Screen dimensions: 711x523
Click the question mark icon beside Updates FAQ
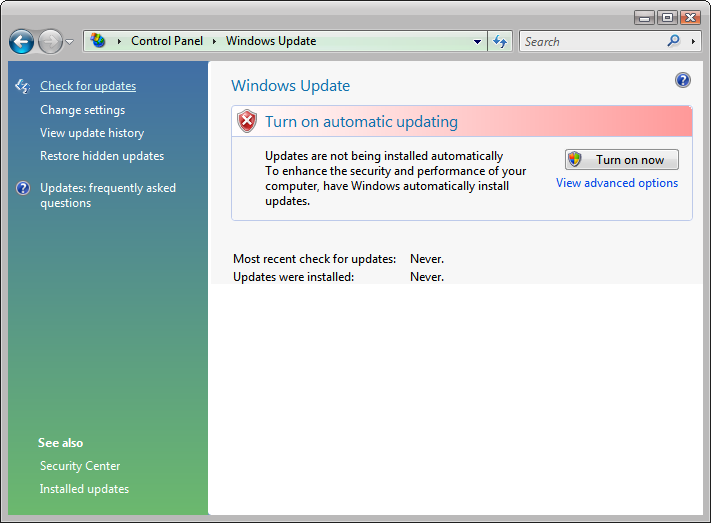coord(23,188)
